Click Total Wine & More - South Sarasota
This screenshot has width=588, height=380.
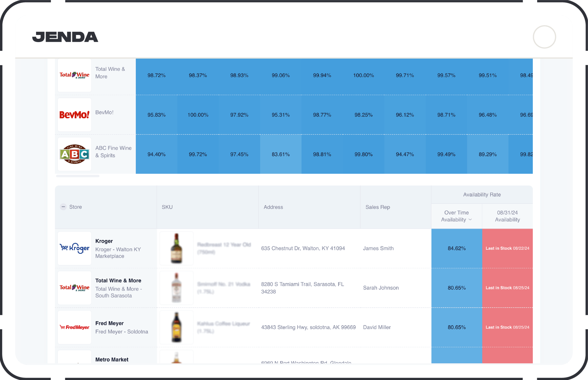point(118,292)
